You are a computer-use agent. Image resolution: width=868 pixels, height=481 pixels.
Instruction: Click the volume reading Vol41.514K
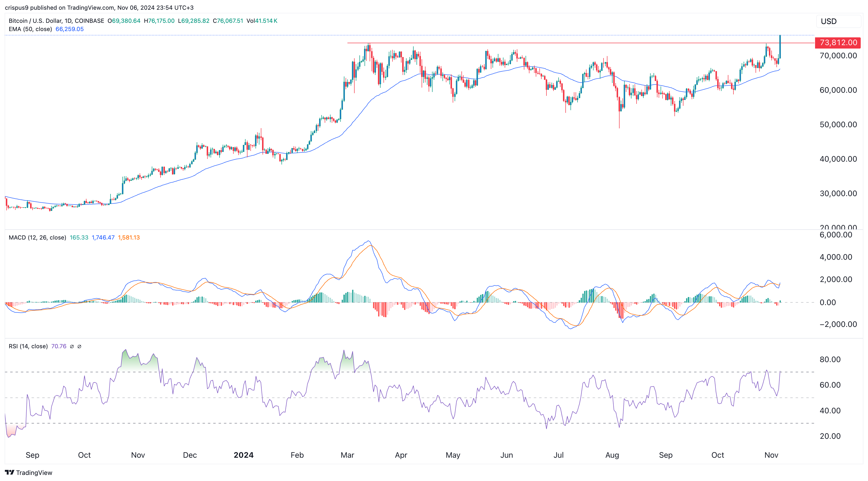pyautogui.click(x=262, y=21)
